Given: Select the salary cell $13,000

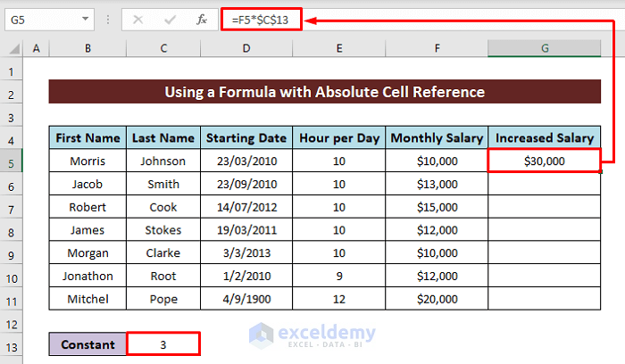Looking at the screenshot, I should pyautogui.click(x=437, y=184).
